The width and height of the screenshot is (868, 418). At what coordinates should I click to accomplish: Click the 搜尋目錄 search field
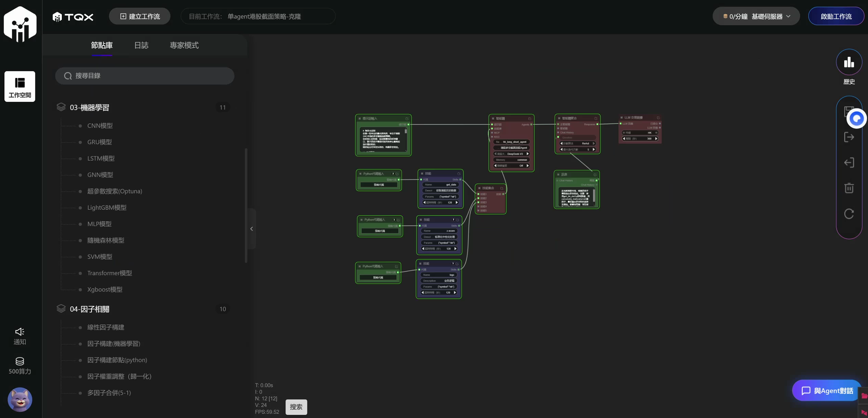(x=145, y=76)
